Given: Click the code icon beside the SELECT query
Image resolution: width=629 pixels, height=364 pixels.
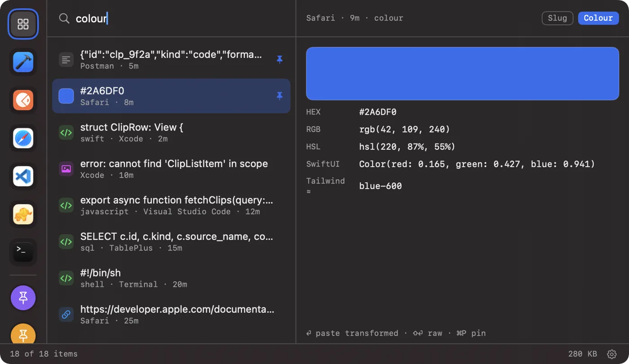Looking at the screenshot, I should (66, 241).
